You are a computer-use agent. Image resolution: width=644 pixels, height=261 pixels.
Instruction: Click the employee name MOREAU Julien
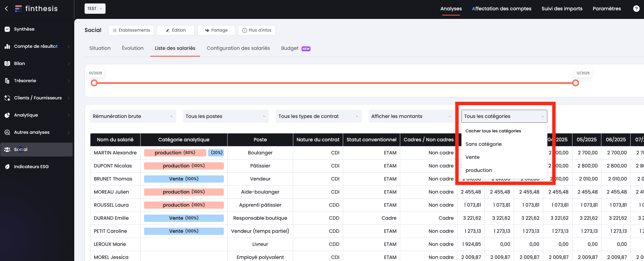pyautogui.click(x=111, y=192)
